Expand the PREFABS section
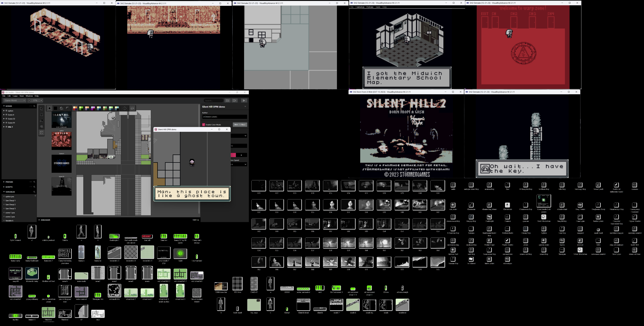The image size is (644, 326). pos(4,182)
